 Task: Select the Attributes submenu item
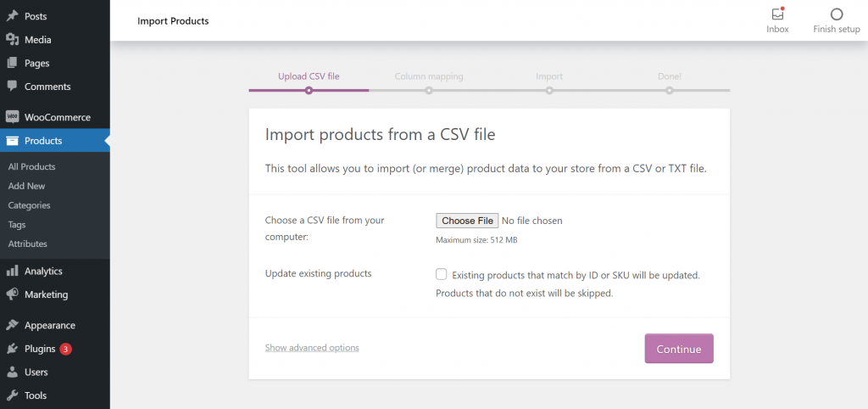(27, 244)
